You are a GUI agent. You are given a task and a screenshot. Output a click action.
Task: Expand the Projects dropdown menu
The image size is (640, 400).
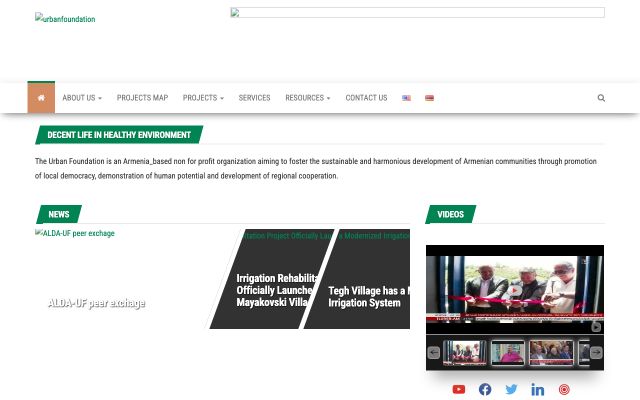tap(203, 98)
